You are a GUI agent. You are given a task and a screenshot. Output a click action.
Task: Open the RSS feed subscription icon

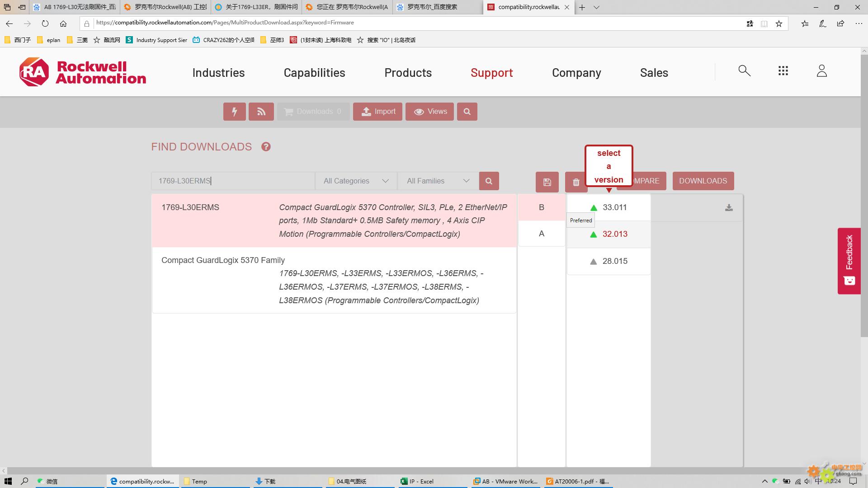pyautogui.click(x=261, y=112)
